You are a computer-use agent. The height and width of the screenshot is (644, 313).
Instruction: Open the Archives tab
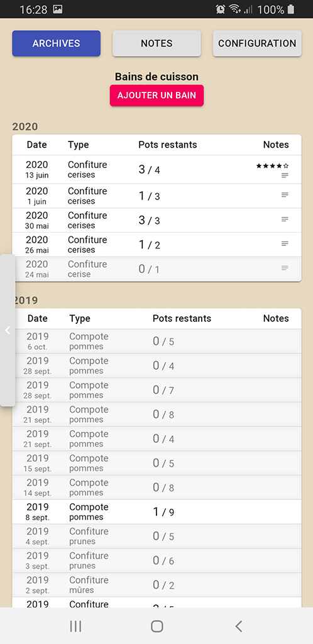56,43
